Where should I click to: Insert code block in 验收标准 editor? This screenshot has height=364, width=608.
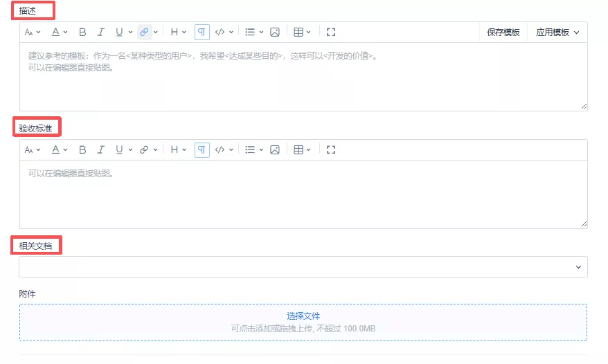[x=220, y=149]
